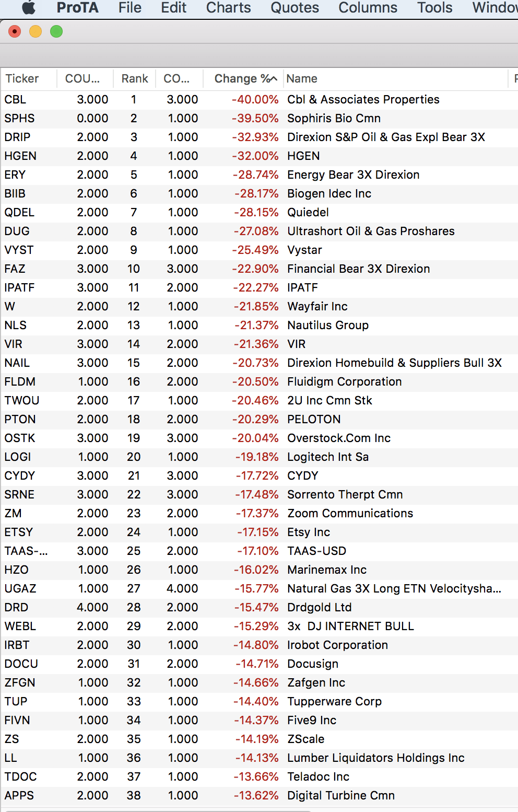Open the Edit menu
This screenshot has height=812, width=518.
point(173,7)
